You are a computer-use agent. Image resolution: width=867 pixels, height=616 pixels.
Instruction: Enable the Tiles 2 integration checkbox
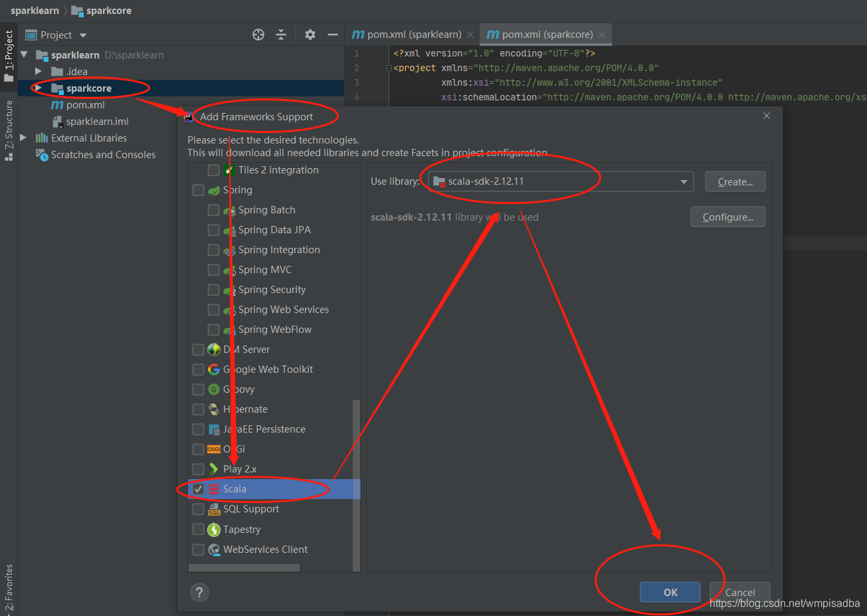(213, 170)
